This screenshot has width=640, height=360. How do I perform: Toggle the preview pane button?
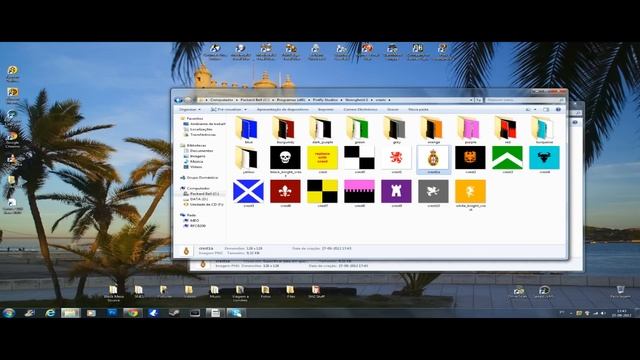pos(546,109)
